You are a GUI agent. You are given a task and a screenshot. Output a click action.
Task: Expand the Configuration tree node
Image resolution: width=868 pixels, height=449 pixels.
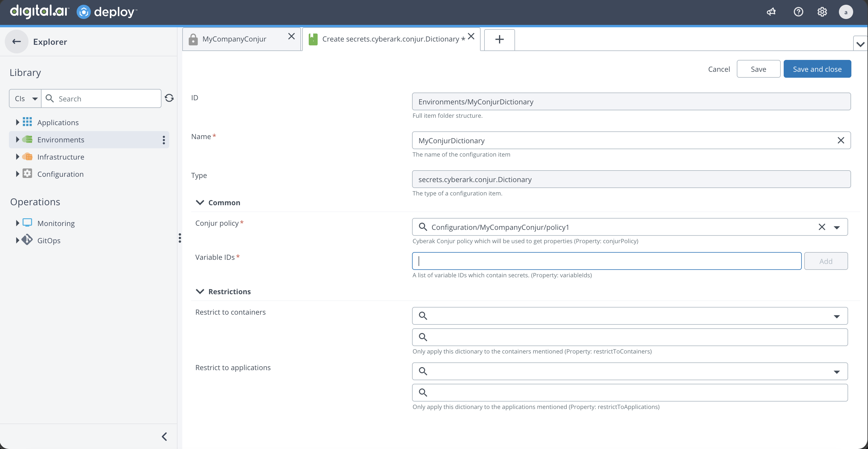(x=17, y=174)
